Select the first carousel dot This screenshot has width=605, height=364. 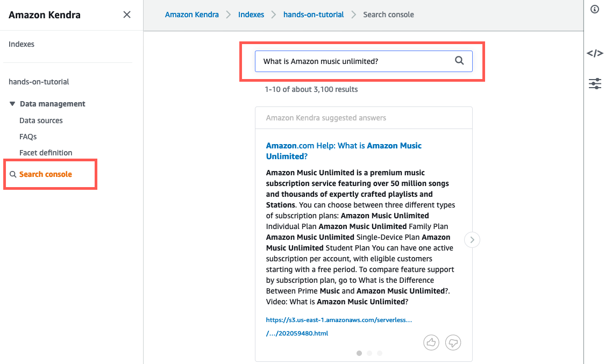359,353
